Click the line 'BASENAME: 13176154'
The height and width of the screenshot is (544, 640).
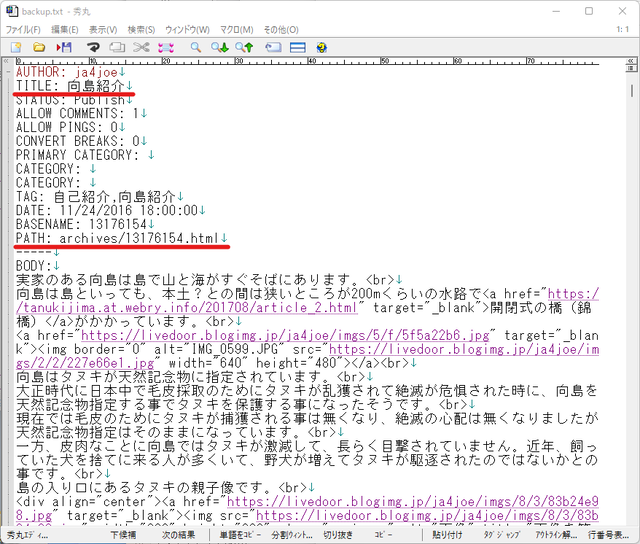pyautogui.click(x=85, y=224)
